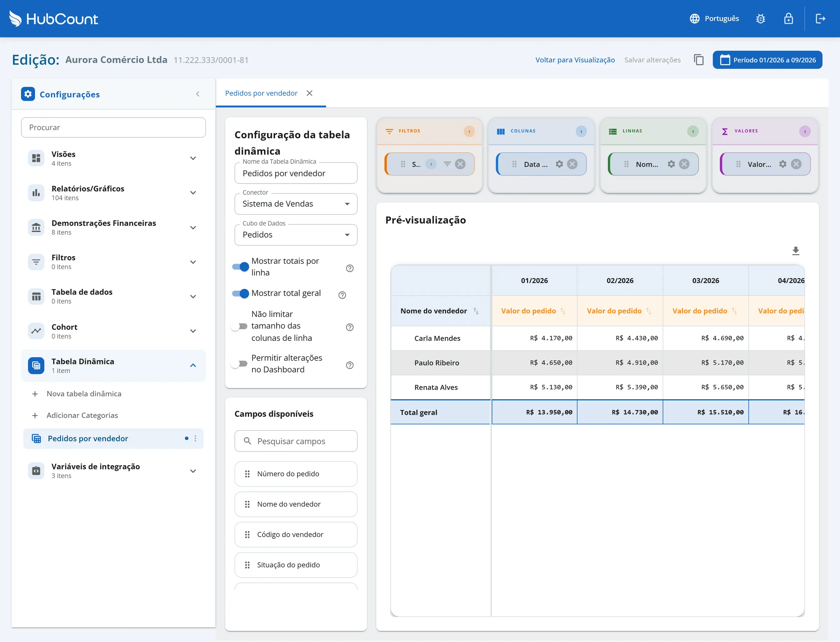Collapse the Configurações sidebar
This screenshot has width=840, height=642.
coord(197,94)
